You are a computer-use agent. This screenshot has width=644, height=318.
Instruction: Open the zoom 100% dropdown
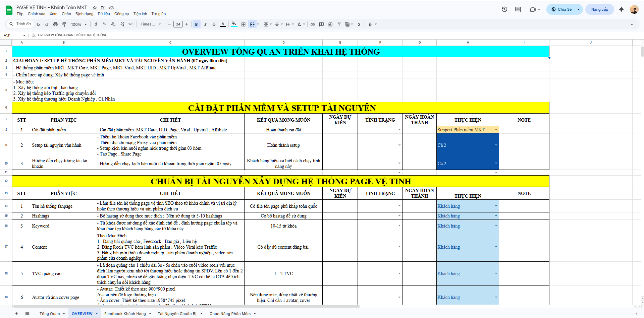tap(79, 24)
